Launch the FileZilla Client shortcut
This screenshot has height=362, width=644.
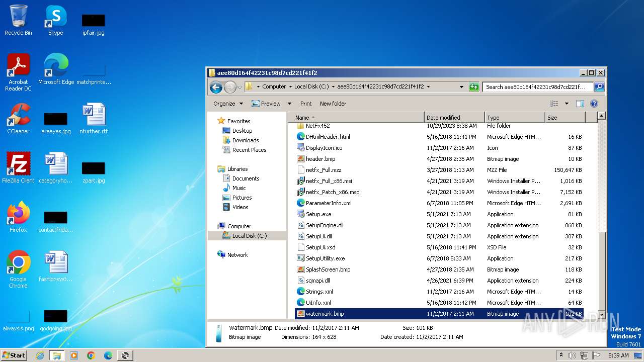click(x=18, y=168)
